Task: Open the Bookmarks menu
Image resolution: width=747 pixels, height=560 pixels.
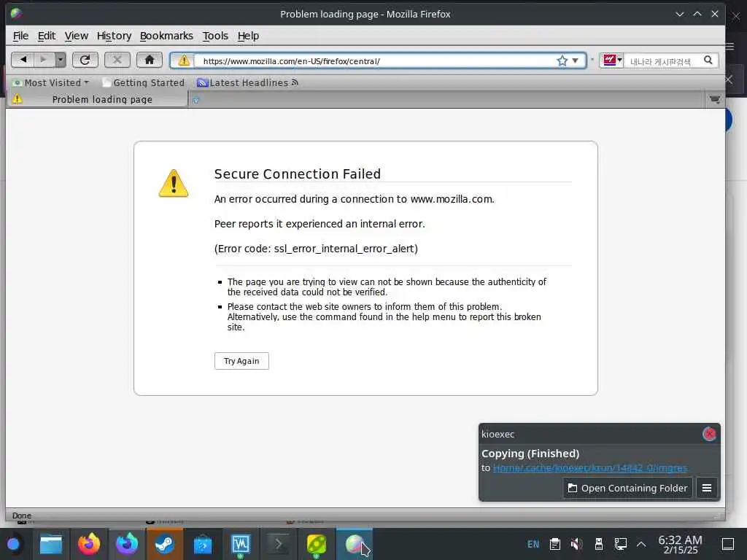Action: point(166,36)
